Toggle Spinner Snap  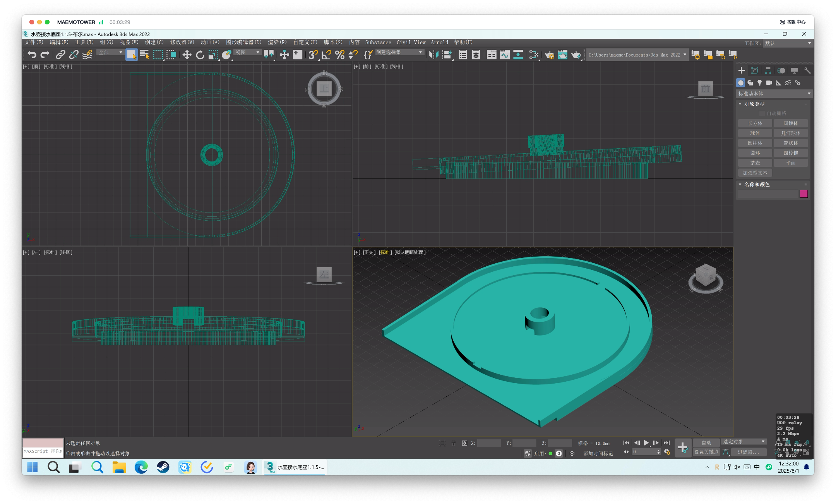(353, 55)
